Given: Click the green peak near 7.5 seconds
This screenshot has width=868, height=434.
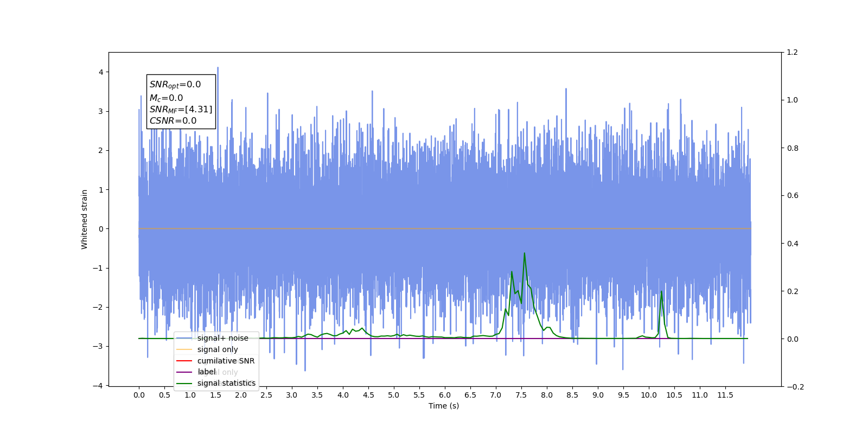Looking at the screenshot, I should pyautogui.click(x=524, y=253).
